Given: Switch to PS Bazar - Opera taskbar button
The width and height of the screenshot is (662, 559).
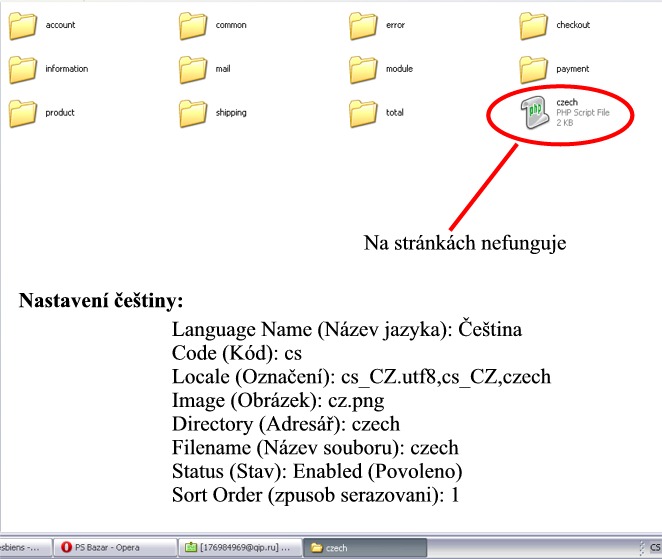Looking at the screenshot, I should (115, 548).
